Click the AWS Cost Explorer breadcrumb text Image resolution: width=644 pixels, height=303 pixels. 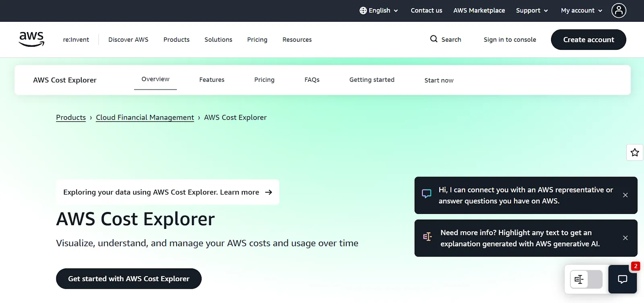pyautogui.click(x=235, y=117)
